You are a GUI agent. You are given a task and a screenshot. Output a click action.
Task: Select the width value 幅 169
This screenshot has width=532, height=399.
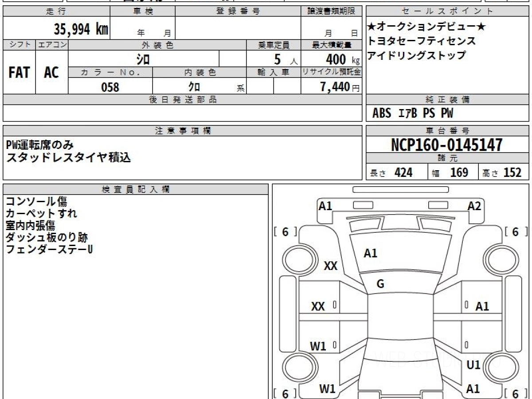pos(450,172)
